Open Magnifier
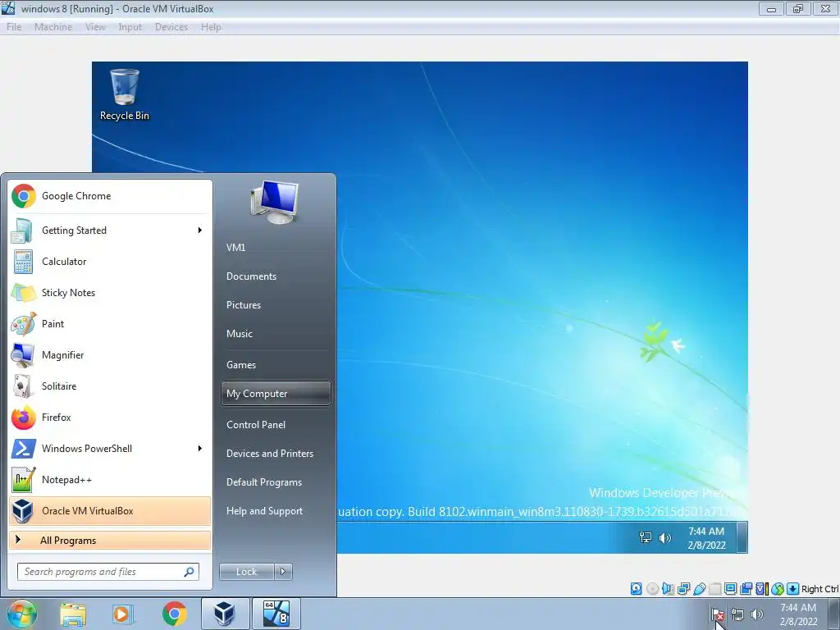 pyautogui.click(x=110, y=354)
